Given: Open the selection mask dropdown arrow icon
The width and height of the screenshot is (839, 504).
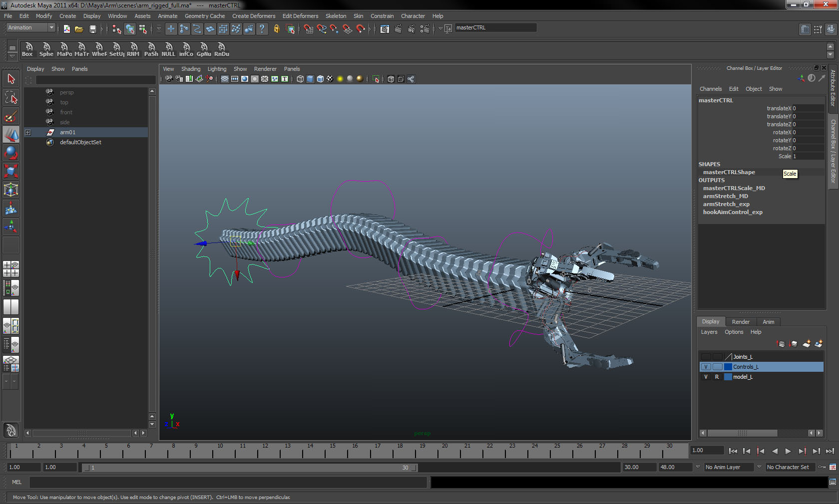Looking at the screenshot, I should [159, 29].
